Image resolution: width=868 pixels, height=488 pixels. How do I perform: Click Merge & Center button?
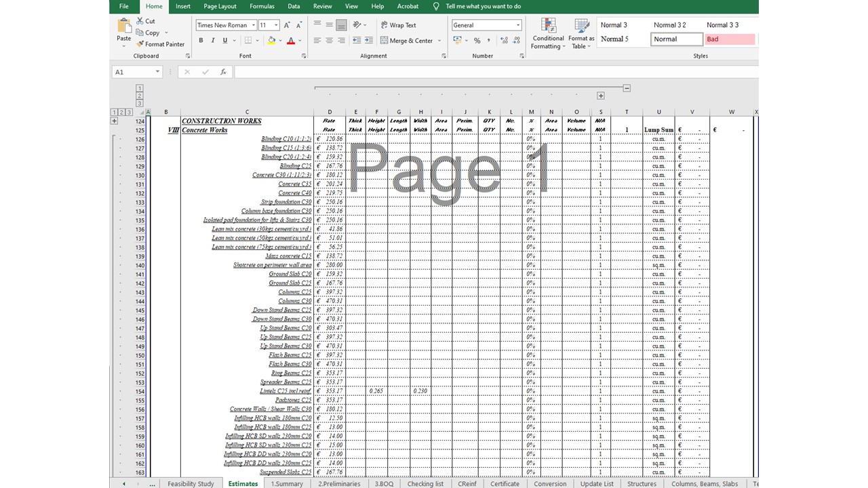click(x=410, y=41)
